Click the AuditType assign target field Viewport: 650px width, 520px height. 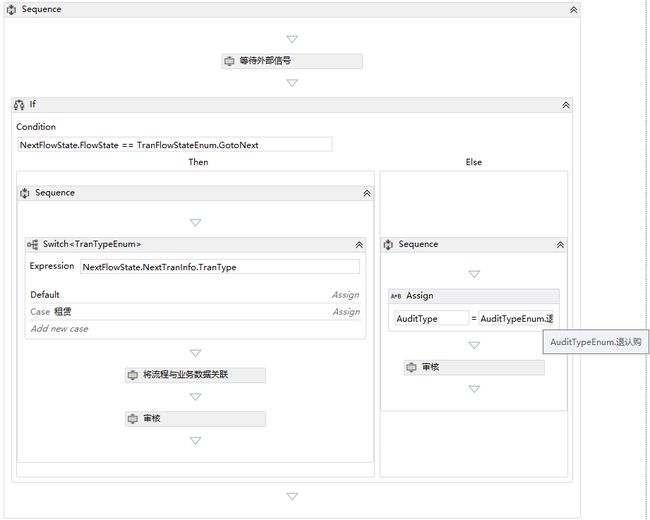pyautogui.click(x=431, y=318)
